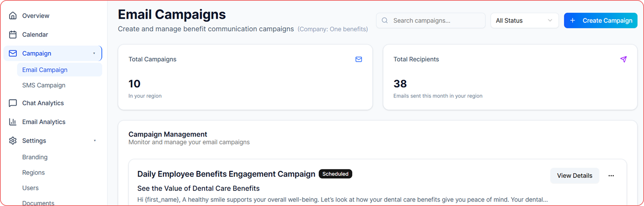Screen dimensions: 644x206
Task: Open the Regions settings page
Action: point(33,172)
